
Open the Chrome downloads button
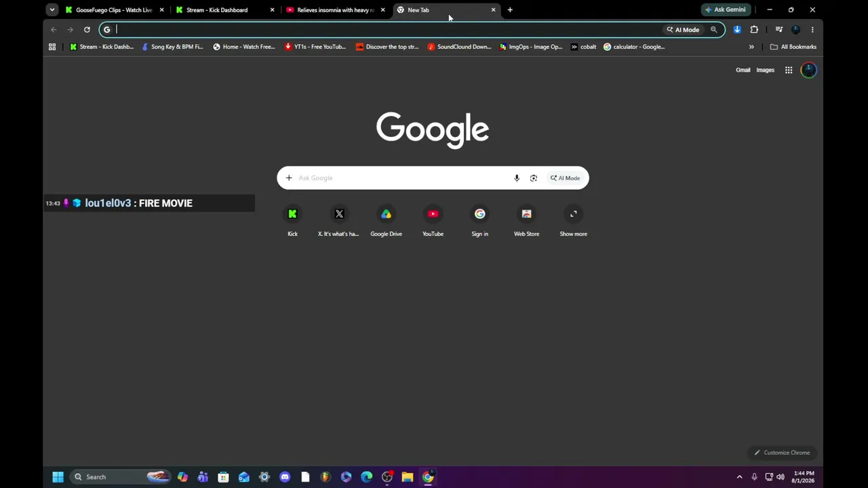[x=737, y=30]
